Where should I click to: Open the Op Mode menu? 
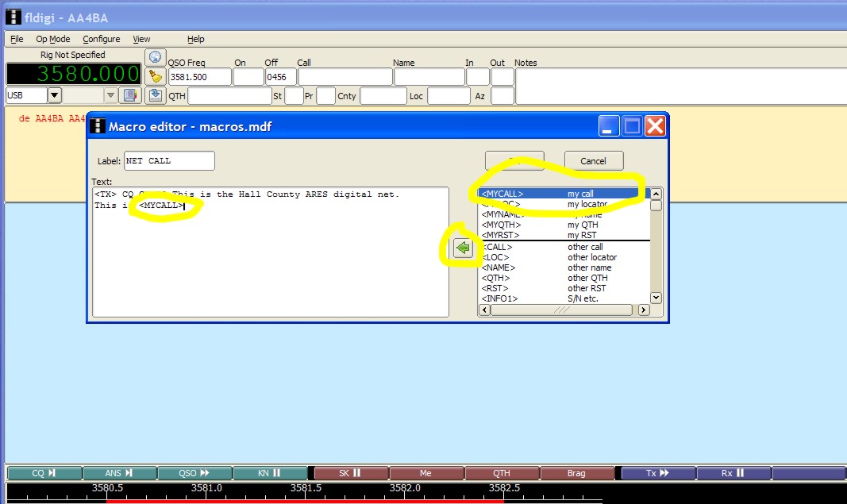(52, 39)
